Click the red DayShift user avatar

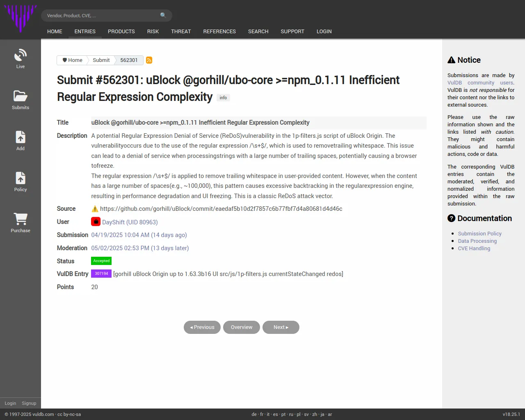[96, 221]
